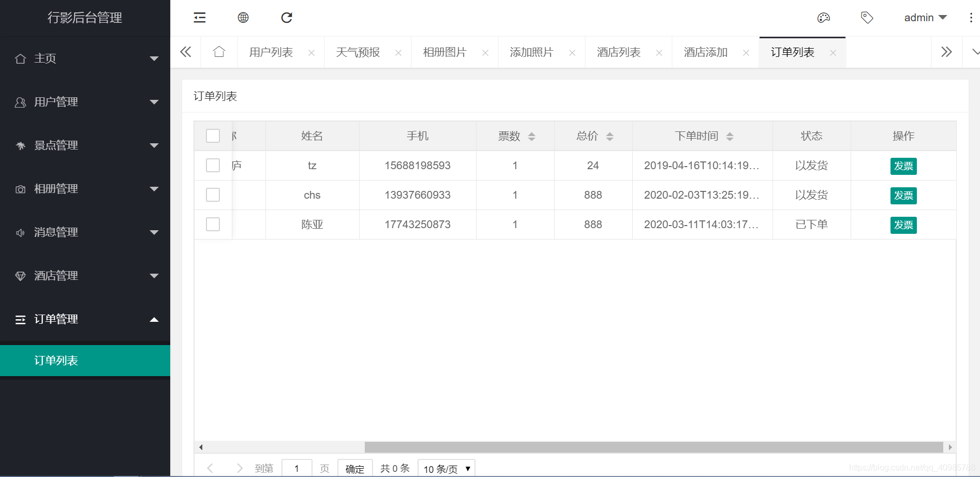Viewport: 980px width, 477px height.
Task: Click the horizontal table scrollbar thumb
Action: coord(654,447)
